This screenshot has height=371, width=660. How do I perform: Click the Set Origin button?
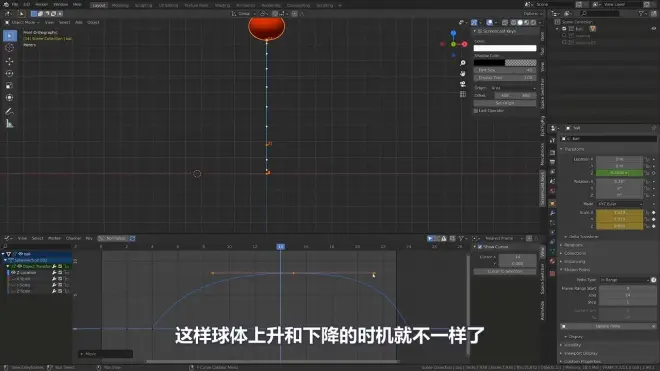click(505, 103)
